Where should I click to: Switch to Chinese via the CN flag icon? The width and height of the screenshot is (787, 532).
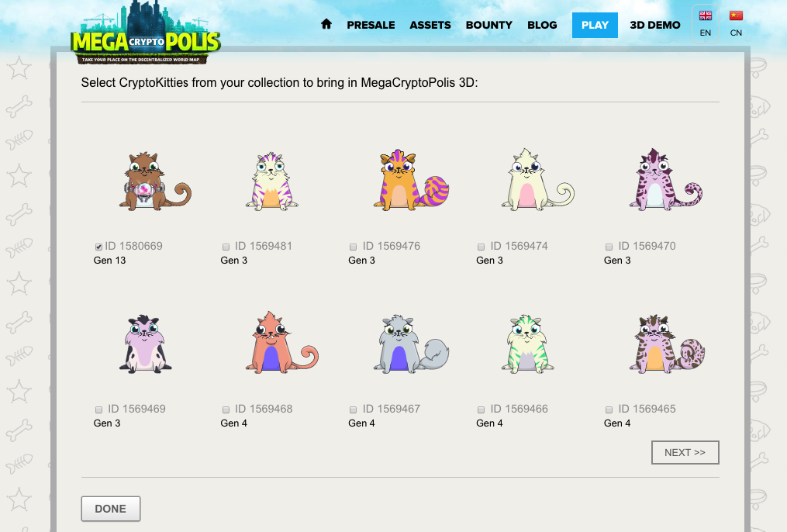click(736, 16)
